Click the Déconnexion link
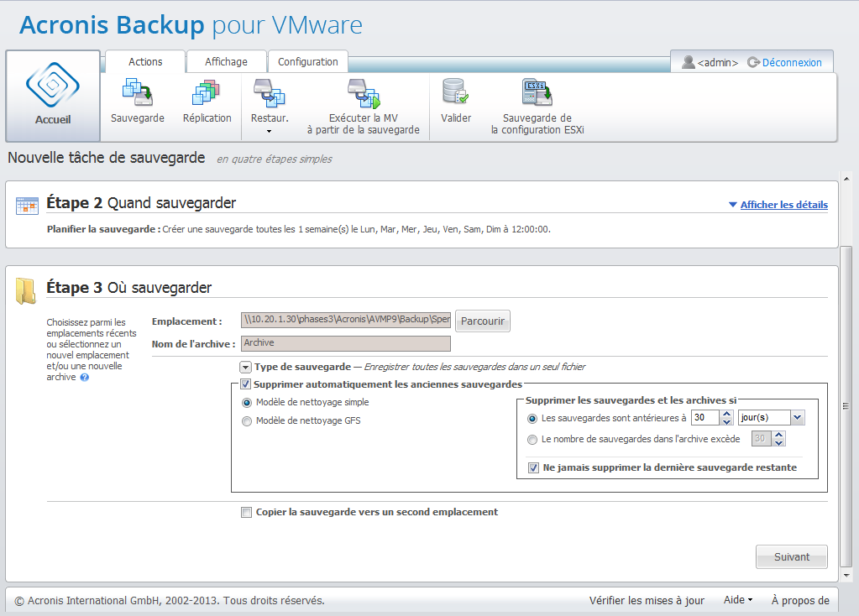The width and height of the screenshot is (859, 616). 792,62
